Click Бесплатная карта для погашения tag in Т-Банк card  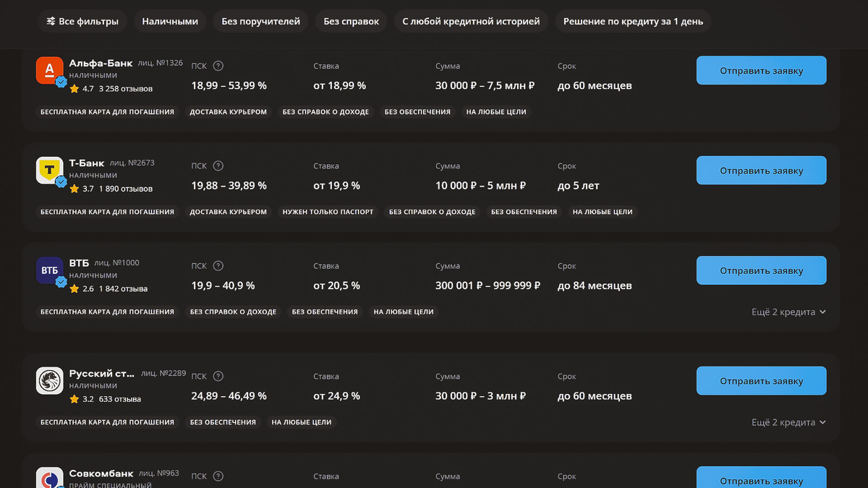pyautogui.click(x=107, y=212)
